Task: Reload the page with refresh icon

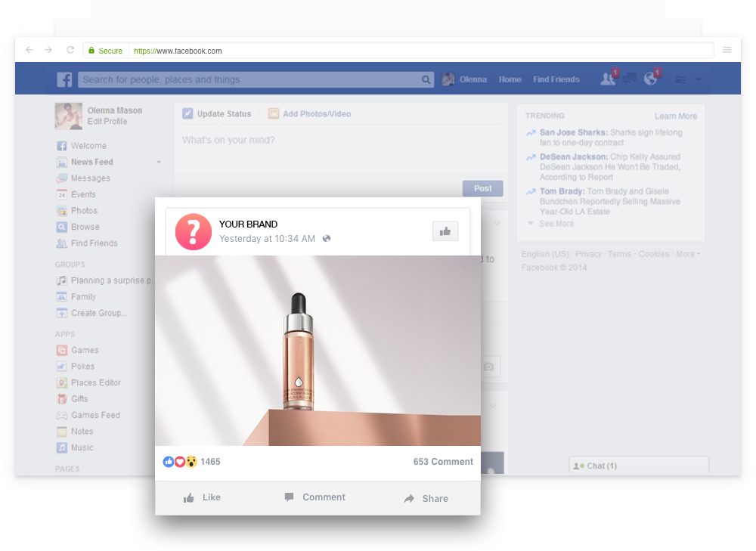Action: 70,50
